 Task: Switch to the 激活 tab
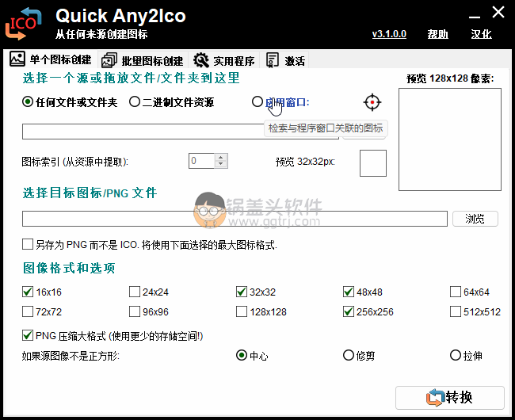pyautogui.click(x=284, y=60)
